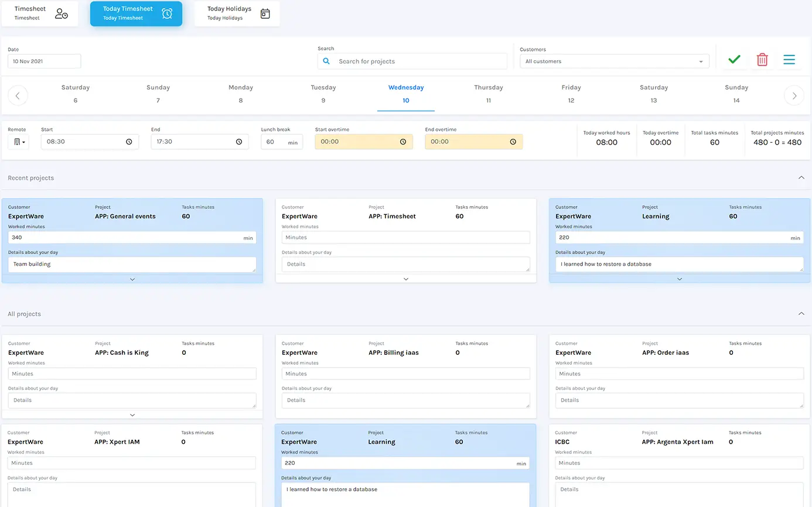Click APP: Order iaas details field
The width and height of the screenshot is (812, 507).
pyautogui.click(x=680, y=400)
